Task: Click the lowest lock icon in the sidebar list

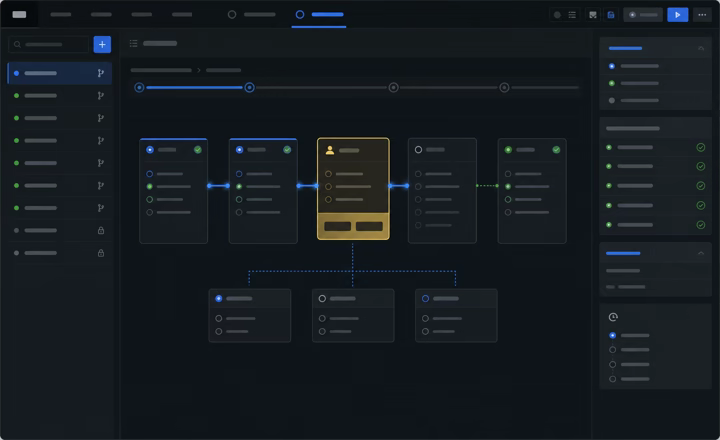Action: (101, 253)
